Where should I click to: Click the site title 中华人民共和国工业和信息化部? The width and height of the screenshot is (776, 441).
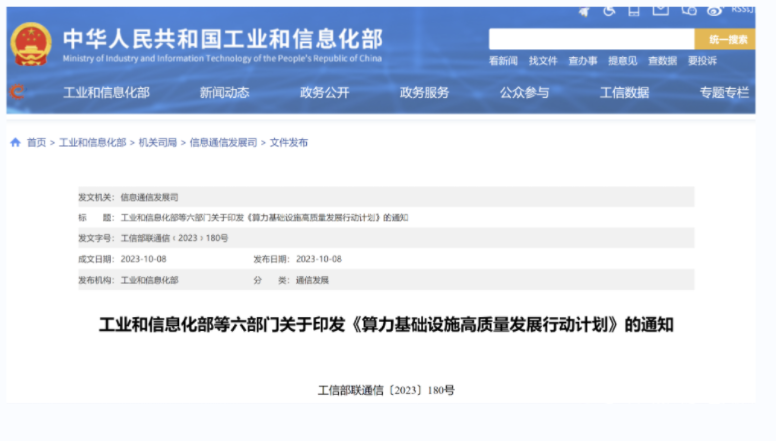coord(223,39)
